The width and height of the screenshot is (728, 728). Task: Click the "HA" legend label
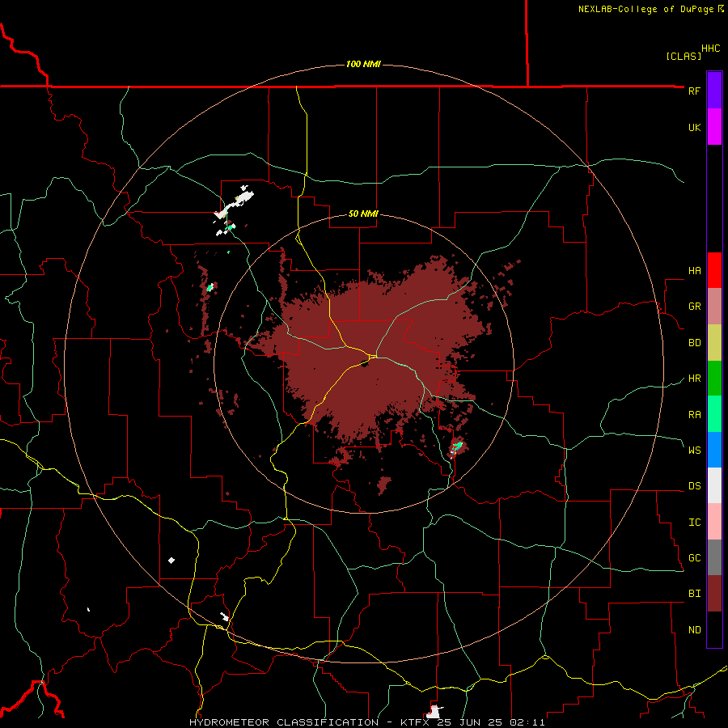pos(694,271)
